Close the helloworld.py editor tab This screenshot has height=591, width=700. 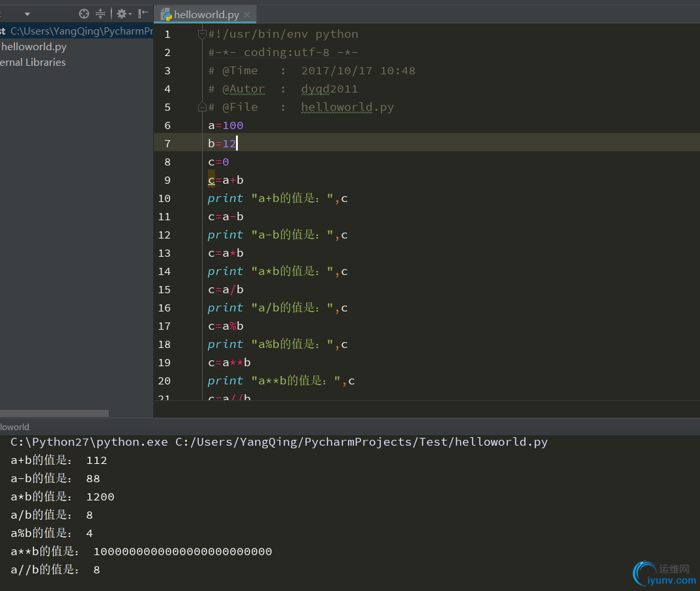point(248,15)
